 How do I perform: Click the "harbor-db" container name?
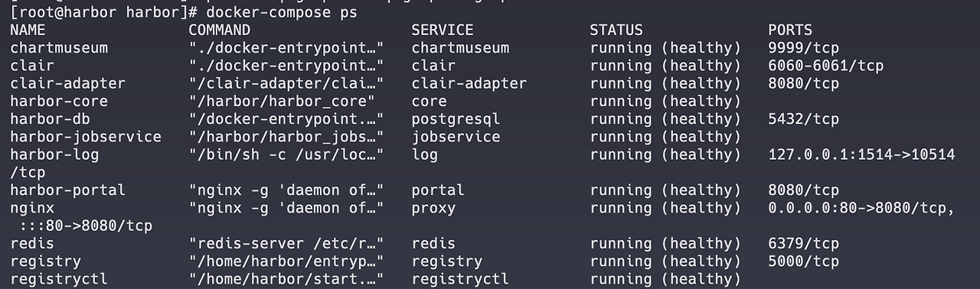(x=50, y=119)
